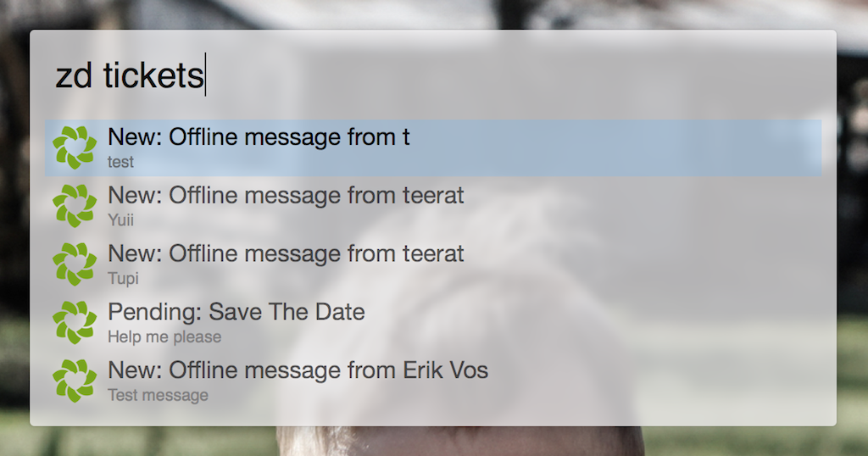868x456 pixels.
Task: Click the Zendesk icon for the Yuii ticket
Action: point(75,206)
